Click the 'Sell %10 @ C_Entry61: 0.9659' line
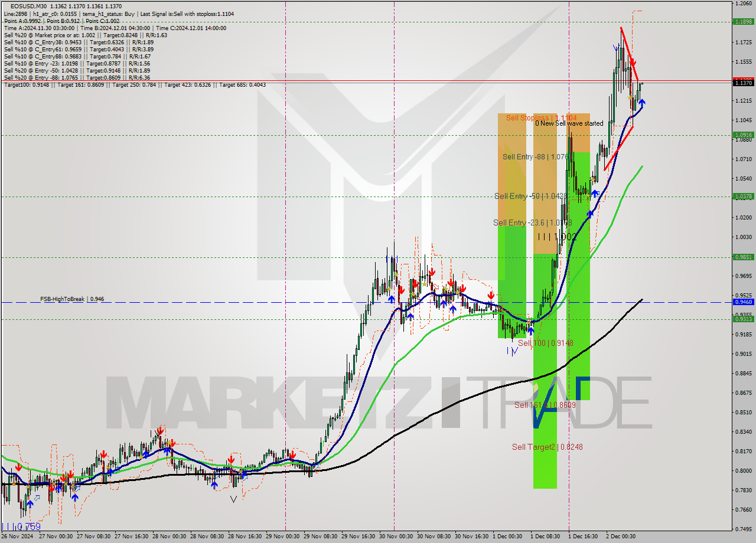The height and width of the screenshot is (543, 756). [79, 49]
